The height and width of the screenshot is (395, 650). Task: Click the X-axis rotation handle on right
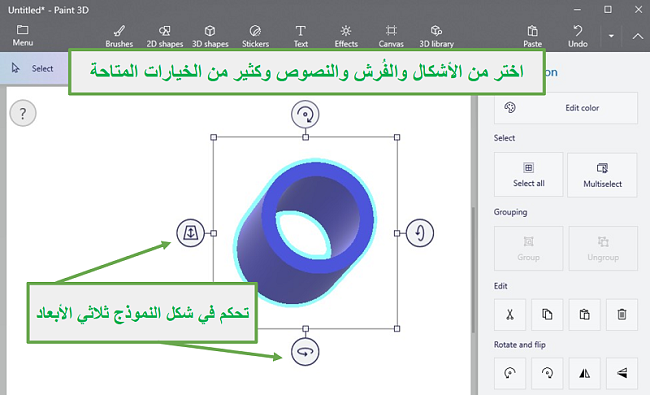(x=420, y=233)
